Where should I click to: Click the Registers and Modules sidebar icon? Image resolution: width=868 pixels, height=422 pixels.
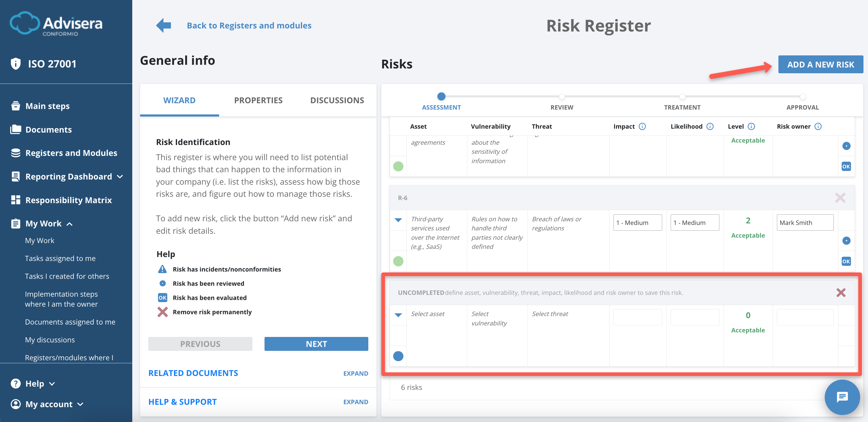point(15,152)
